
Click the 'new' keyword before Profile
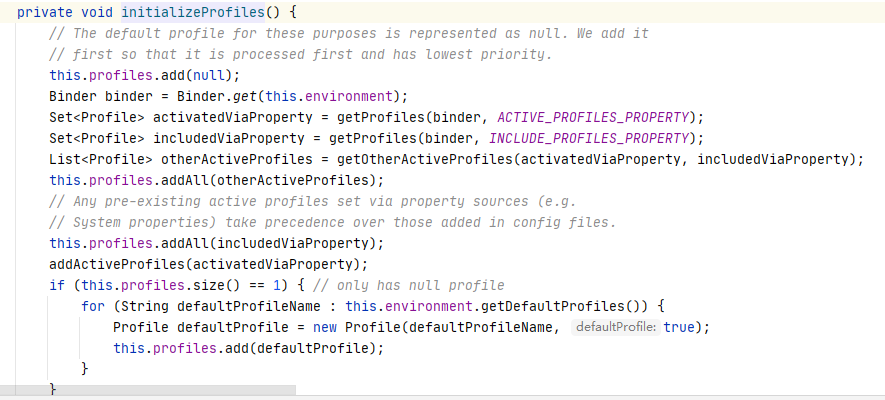[x=324, y=327]
